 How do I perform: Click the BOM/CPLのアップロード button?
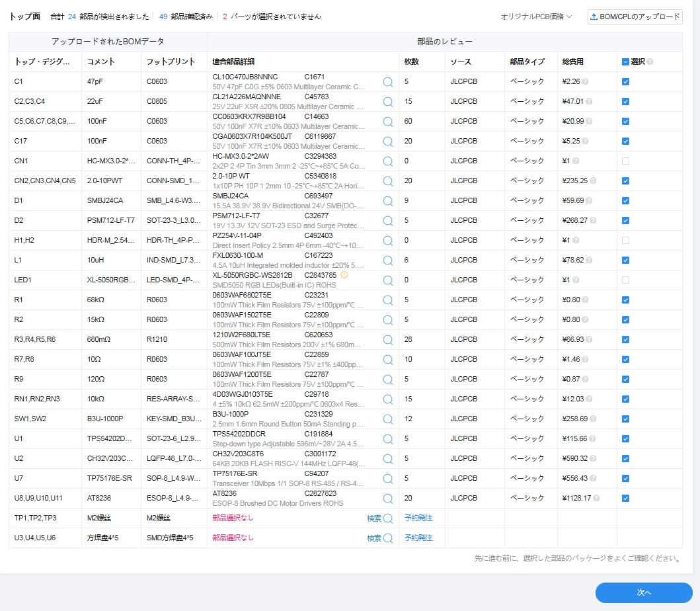635,17
